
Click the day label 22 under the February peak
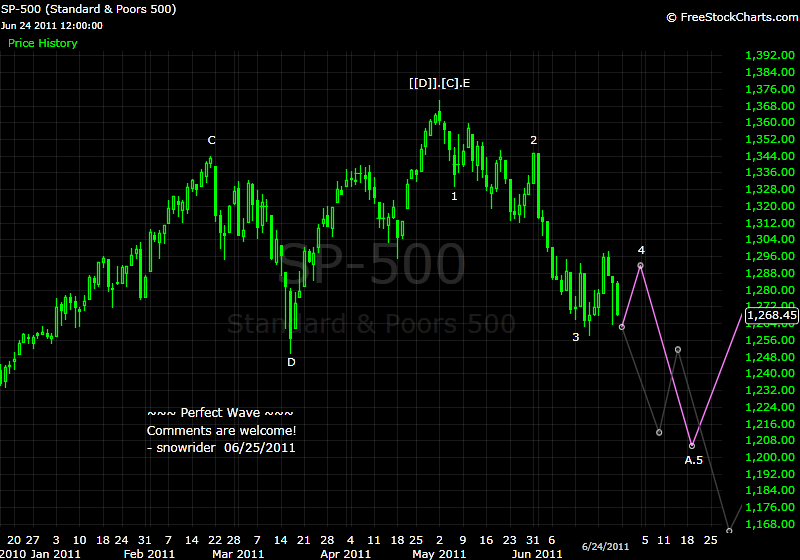215,540
